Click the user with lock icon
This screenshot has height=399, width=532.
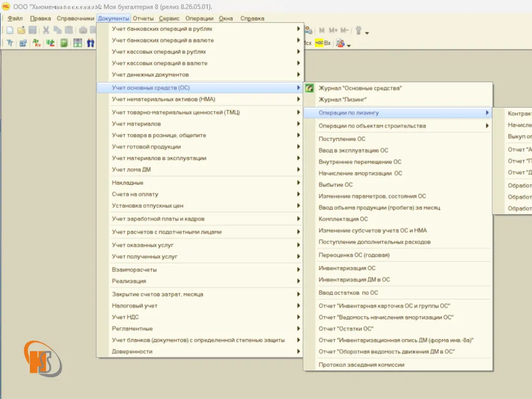pos(309,31)
